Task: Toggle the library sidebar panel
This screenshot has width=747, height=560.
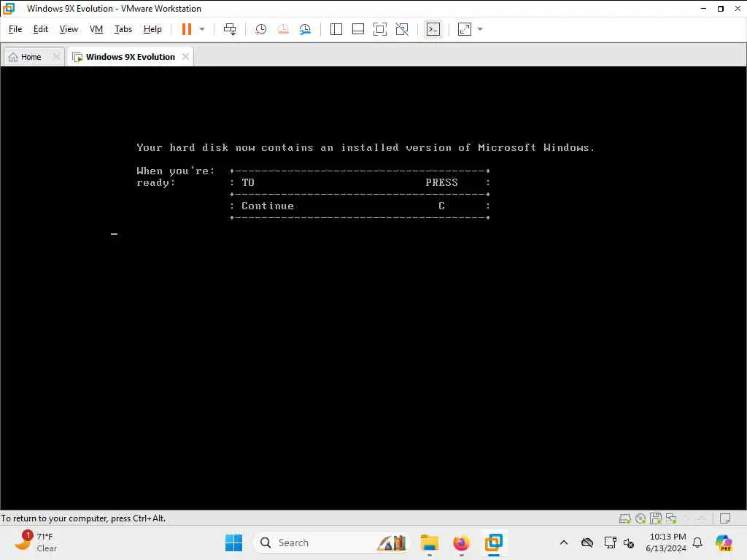Action: coord(336,29)
